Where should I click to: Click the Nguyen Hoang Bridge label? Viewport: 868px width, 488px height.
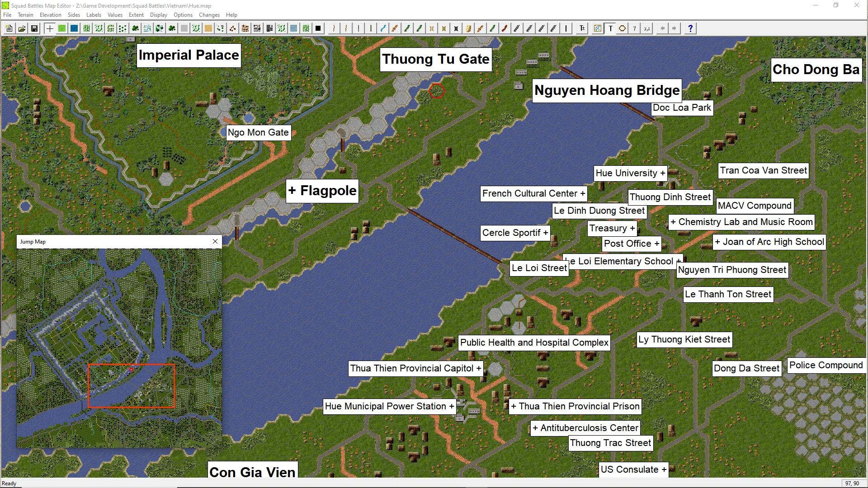coord(607,90)
